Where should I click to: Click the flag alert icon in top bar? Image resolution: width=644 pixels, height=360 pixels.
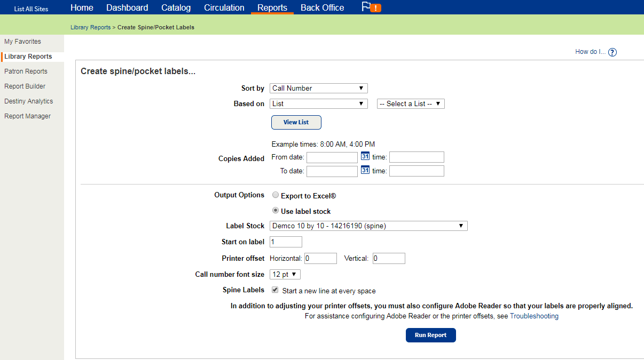[371, 7]
